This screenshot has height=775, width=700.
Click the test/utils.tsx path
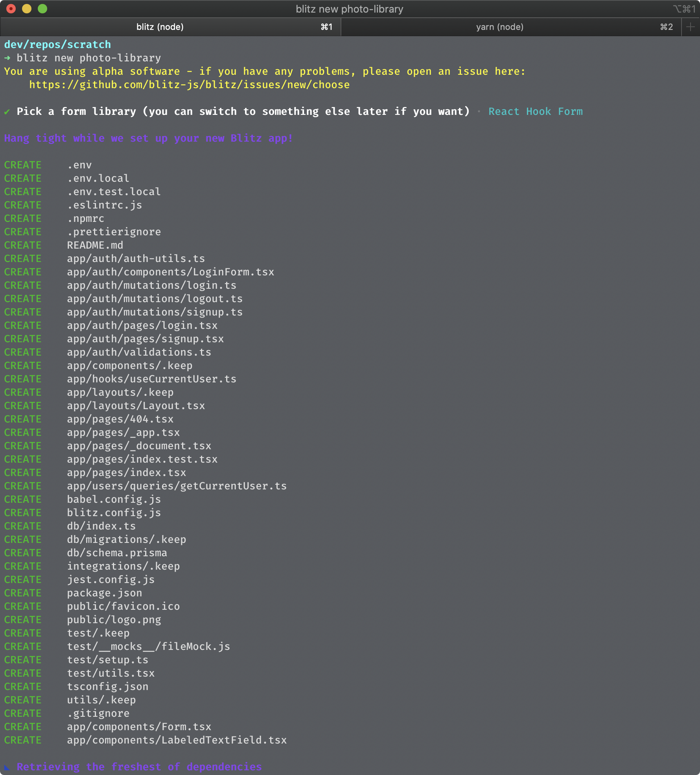coord(111,673)
